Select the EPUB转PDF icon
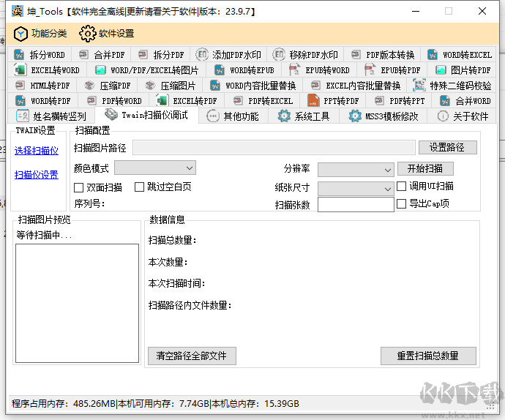The width and height of the screenshot is (505, 420). (370, 70)
